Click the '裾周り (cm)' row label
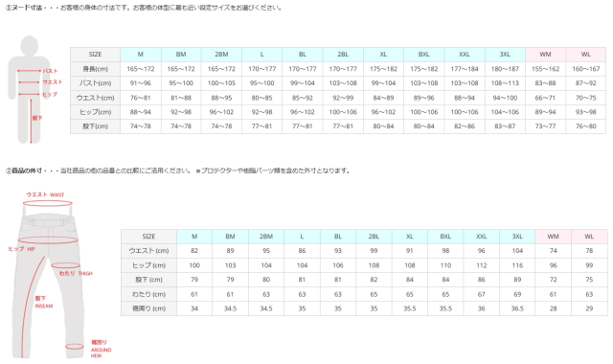Viewport: 613px width, 364px height. [x=148, y=308]
